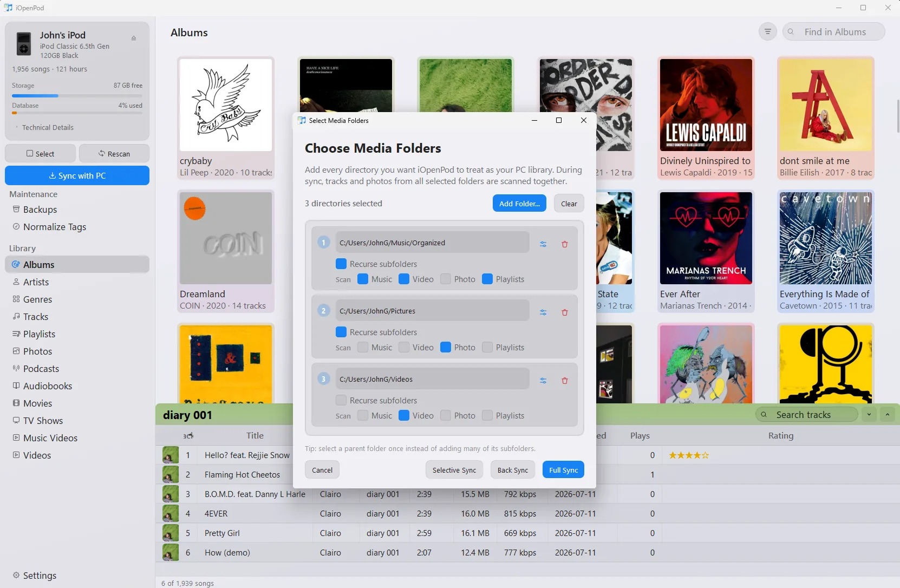Open Normalize Tags in the sidebar

point(77,227)
